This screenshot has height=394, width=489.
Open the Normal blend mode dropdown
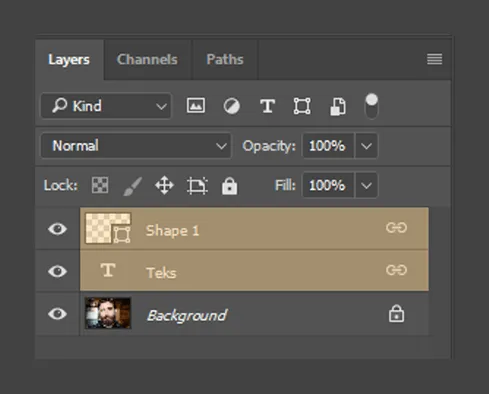pos(136,146)
